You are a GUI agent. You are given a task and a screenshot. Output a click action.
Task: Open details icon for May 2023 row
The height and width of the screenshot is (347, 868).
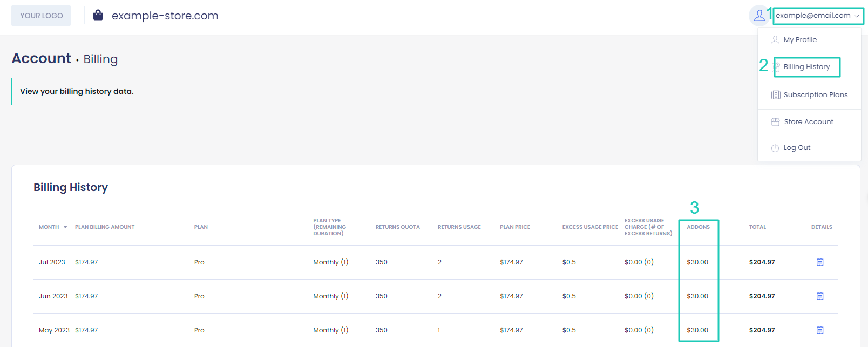819,330
